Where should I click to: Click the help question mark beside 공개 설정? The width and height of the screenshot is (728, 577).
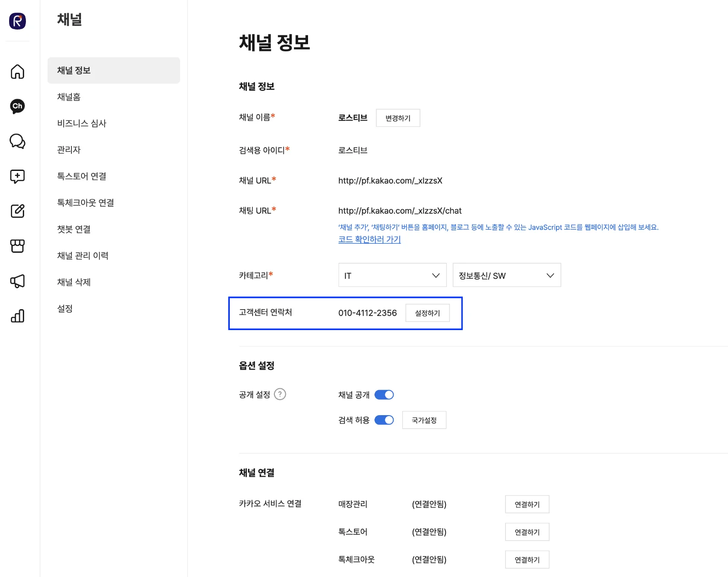point(280,394)
